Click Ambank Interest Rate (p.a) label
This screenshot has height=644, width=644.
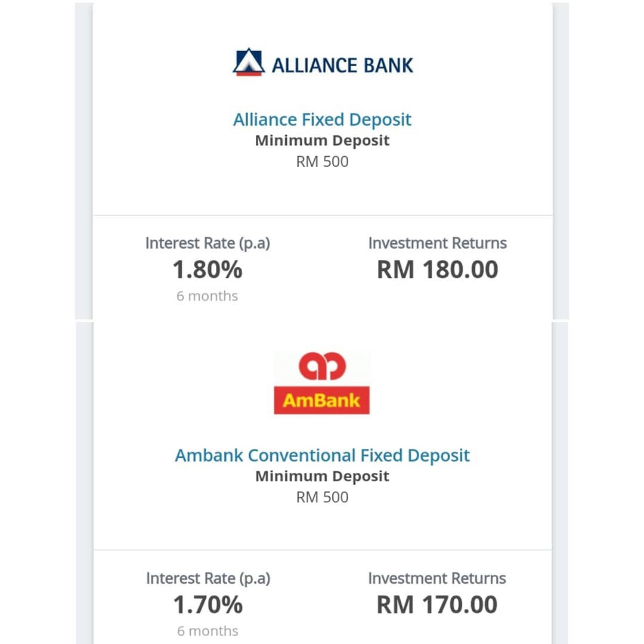208,578
